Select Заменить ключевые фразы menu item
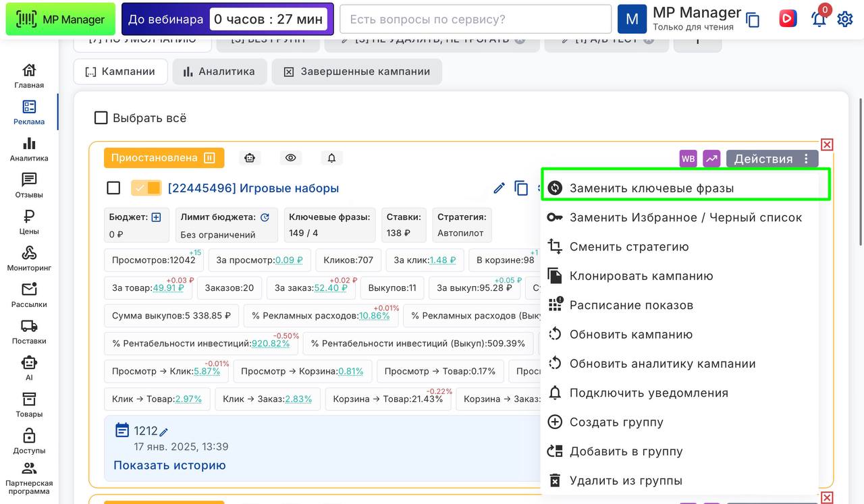Screen dimensions: 864x504 tap(651, 188)
